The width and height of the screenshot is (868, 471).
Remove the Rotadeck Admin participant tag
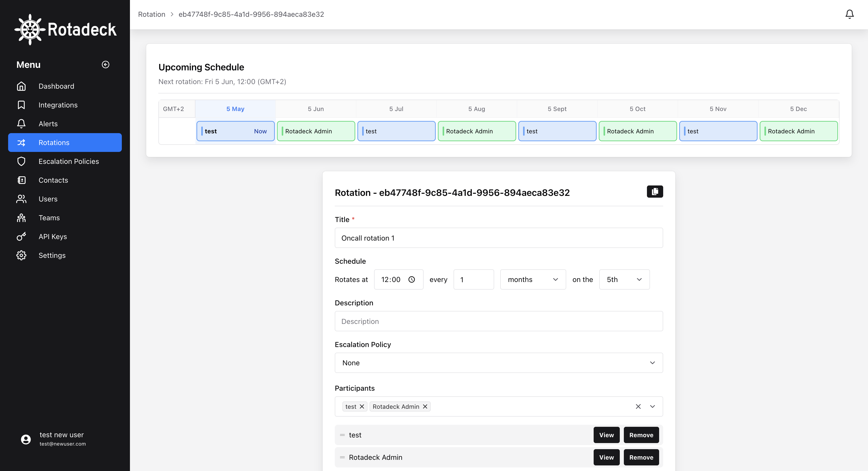pos(425,406)
